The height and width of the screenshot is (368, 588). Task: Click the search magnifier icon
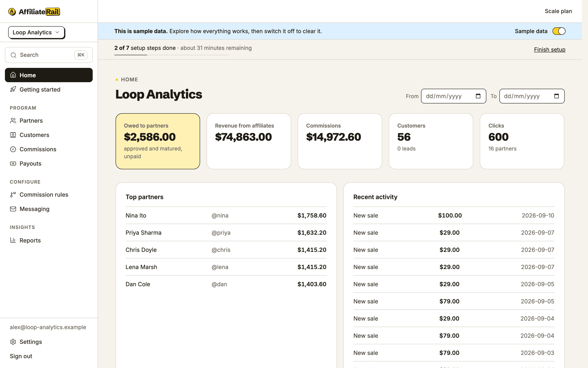(x=14, y=55)
